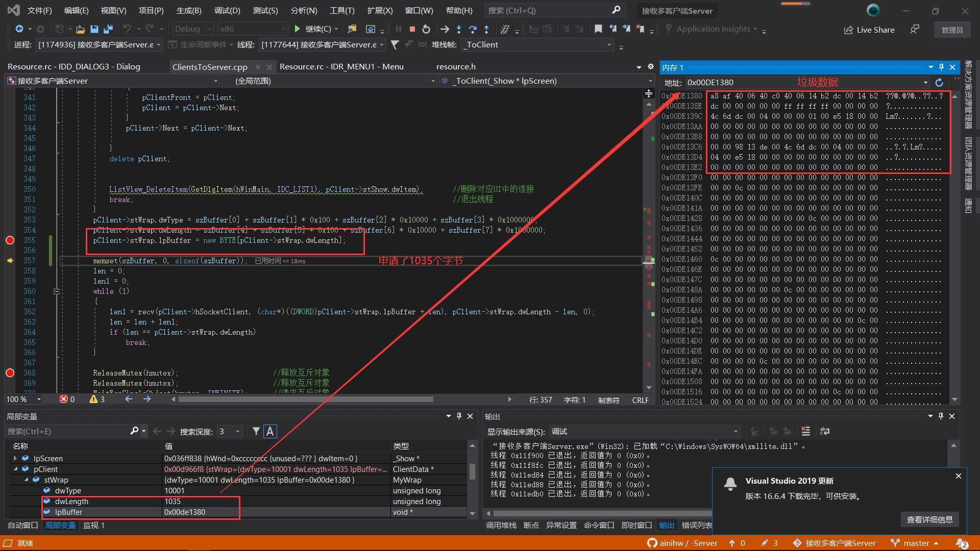The width and height of the screenshot is (980, 551).
Task: Switch to the 断点 tab
Action: click(x=531, y=525)
